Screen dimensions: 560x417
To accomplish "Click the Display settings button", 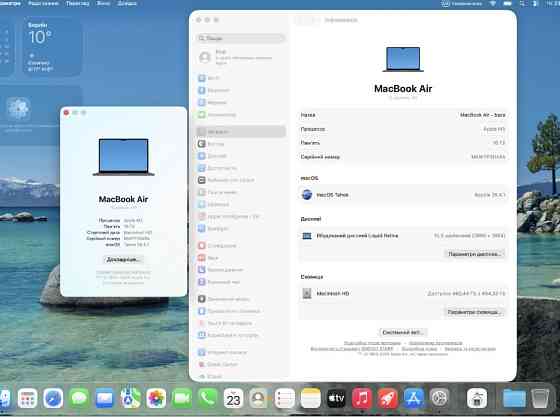I will tap(475, 254).
